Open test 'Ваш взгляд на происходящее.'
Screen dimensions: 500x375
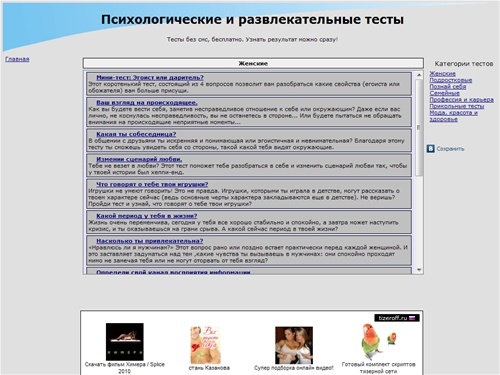pyautogui.click(x=147, y=103)
